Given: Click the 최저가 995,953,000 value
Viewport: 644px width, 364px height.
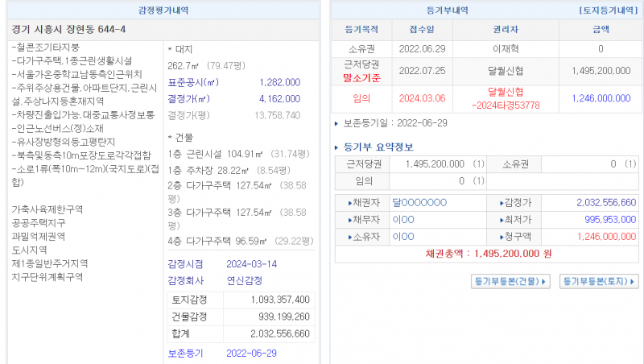Looking at the screenshot, I should click(599, 219).
